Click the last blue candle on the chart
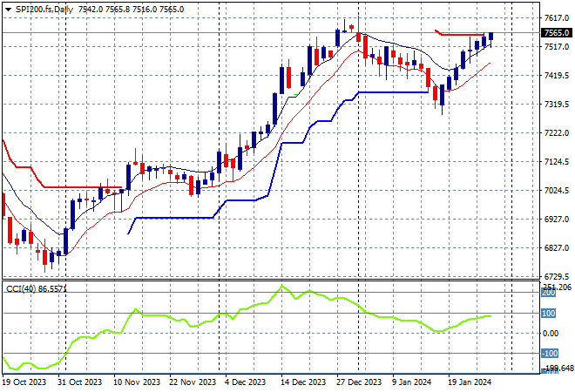The width and height of the screenshot is (575, 392). [x=491, y=36]
